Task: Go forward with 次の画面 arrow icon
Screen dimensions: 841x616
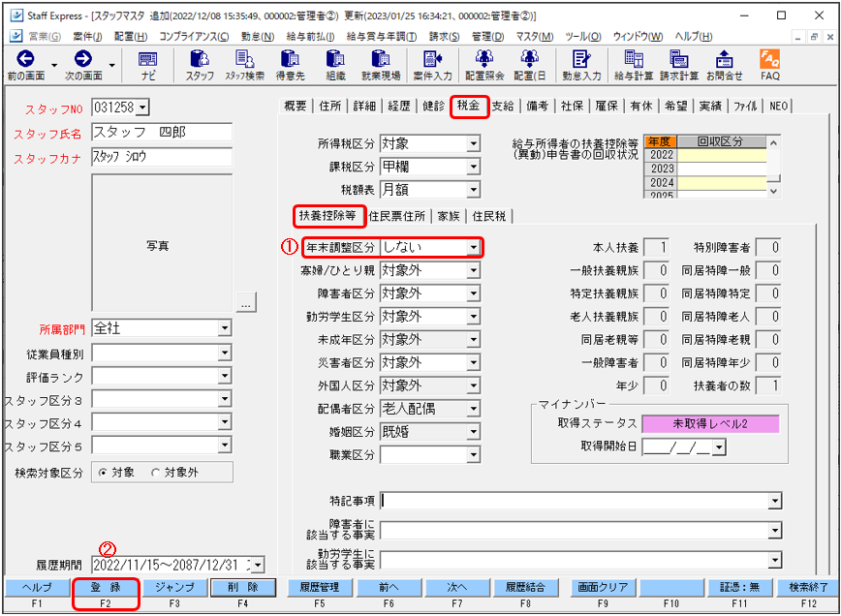Action: 82,58
